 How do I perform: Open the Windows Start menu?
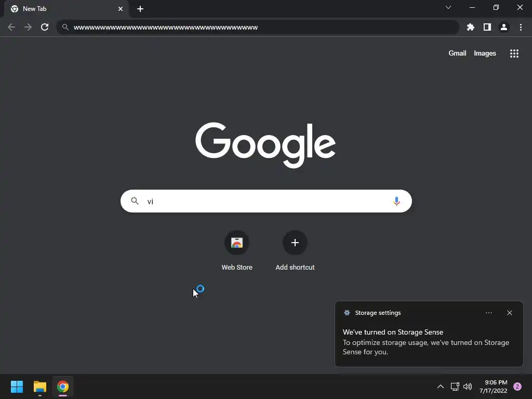[17, 387]
